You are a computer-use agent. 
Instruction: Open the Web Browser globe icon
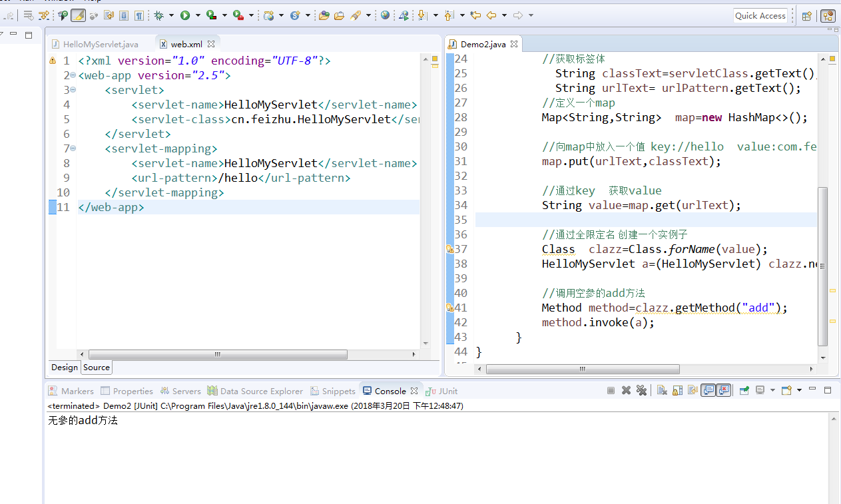pyautogui.click(x=385, y=15)
